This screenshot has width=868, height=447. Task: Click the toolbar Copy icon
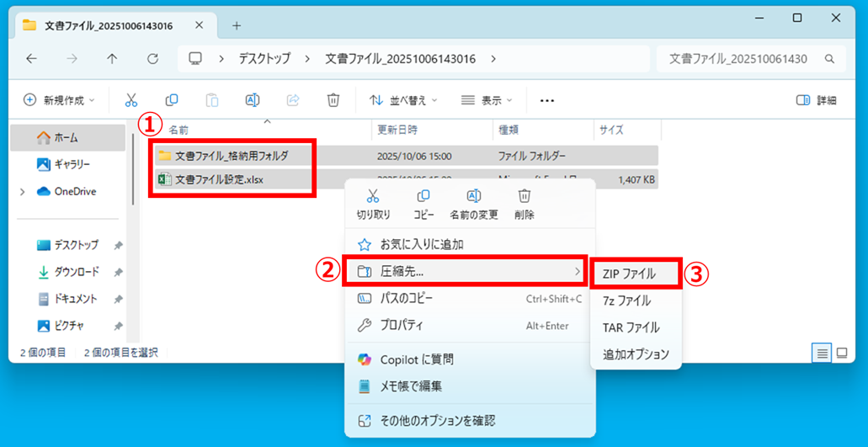(x=172, y=100)
